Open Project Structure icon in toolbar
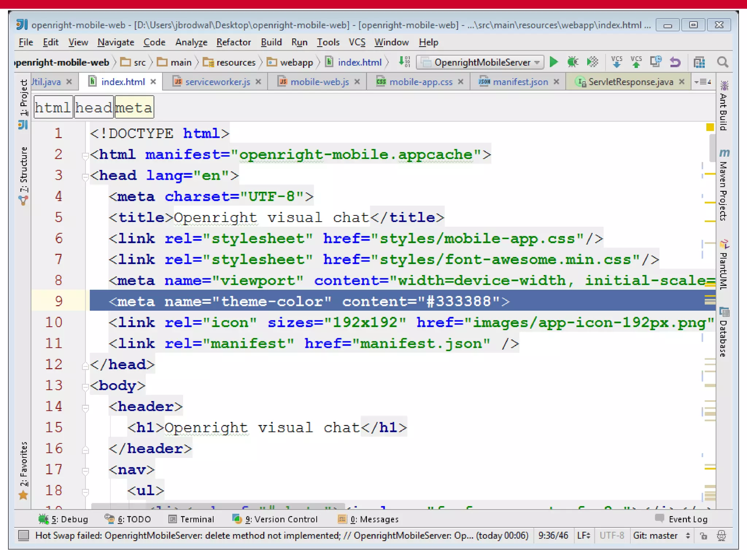 (x=699, y=62)
